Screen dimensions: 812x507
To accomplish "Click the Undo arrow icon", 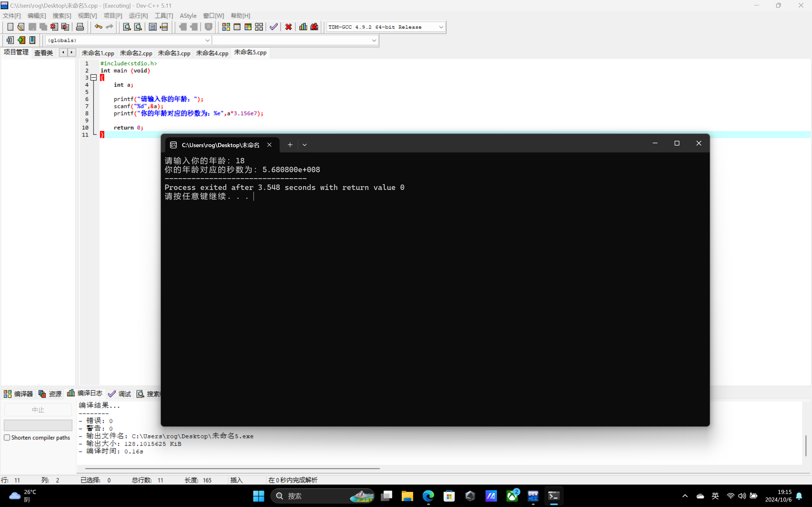I will (98, 27).
